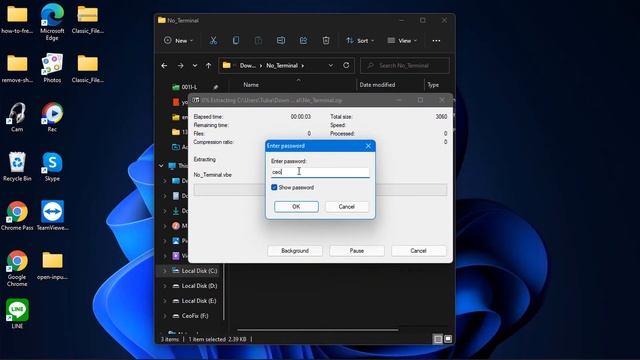
Task: Open the New dropdown in Explorer
Action: click(179, 40)
